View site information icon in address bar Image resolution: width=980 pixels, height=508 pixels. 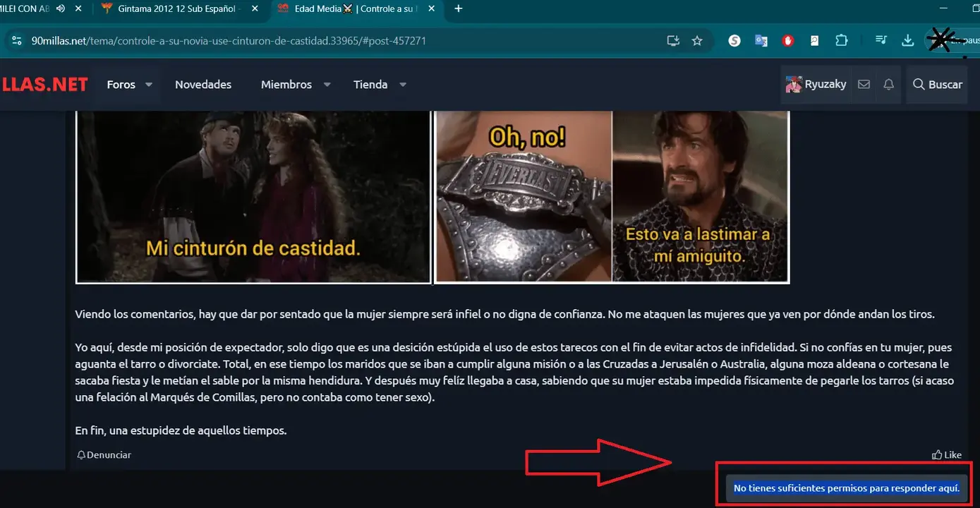point(17,41)
